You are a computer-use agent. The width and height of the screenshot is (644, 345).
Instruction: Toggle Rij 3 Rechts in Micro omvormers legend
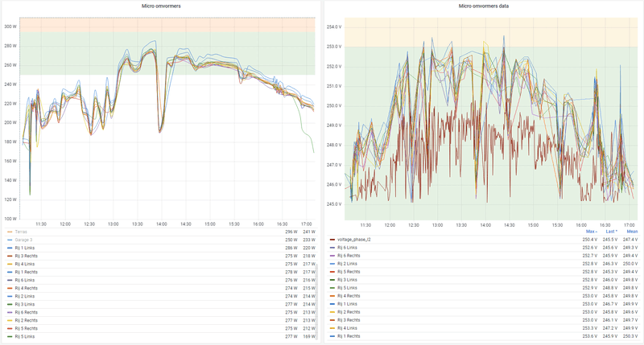[x=27, y=256]
